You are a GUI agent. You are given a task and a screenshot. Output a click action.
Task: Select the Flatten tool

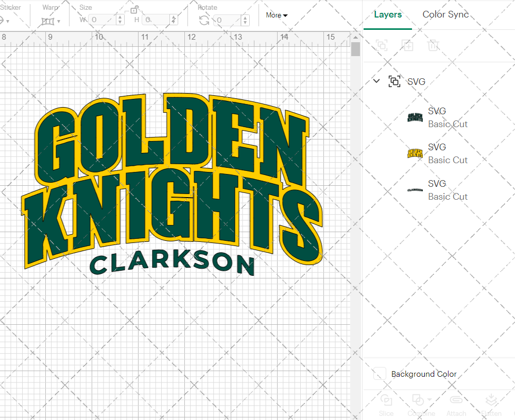(491, 404)
